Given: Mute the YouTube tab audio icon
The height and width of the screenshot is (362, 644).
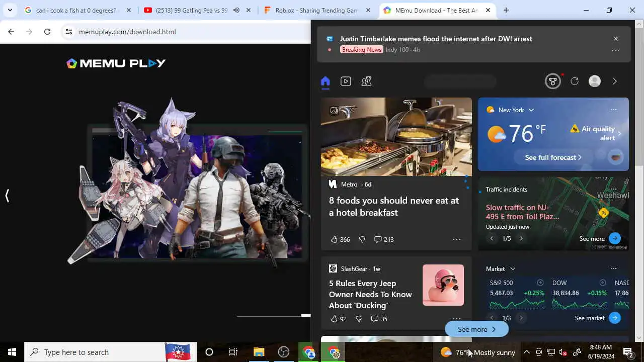Looking at the screenshot, I should pos(236,10).
